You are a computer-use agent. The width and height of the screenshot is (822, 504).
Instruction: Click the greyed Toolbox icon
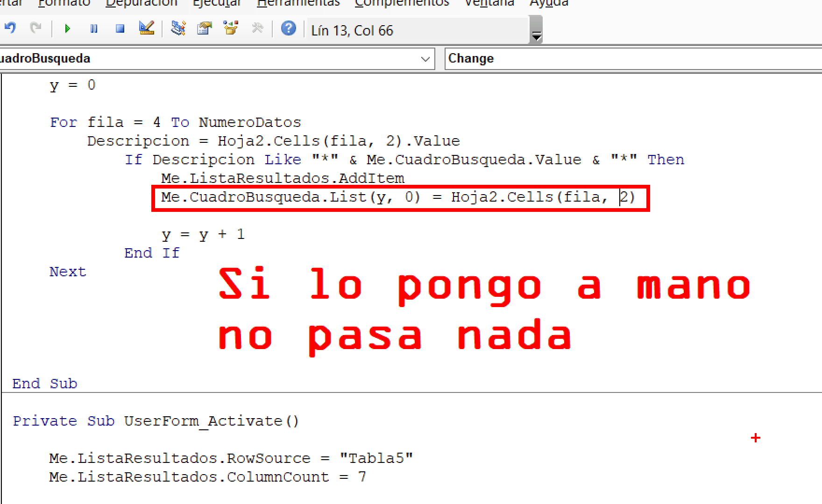coord(257,28)
